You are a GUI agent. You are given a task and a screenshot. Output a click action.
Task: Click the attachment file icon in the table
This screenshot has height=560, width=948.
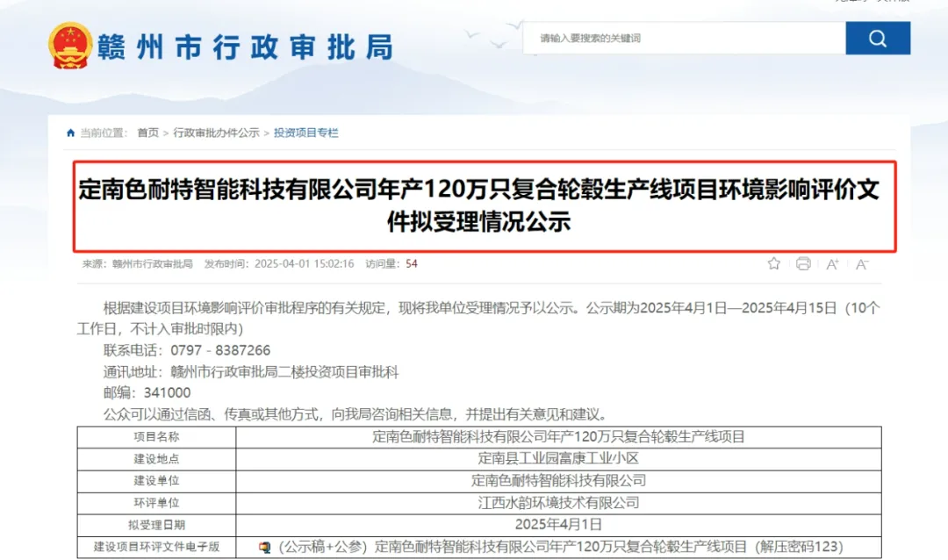coord(265,548)
